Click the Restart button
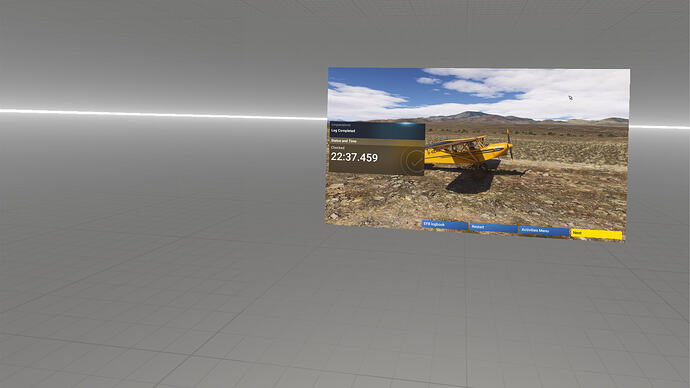This screenshot has height=388, width=690. point(493,227)
